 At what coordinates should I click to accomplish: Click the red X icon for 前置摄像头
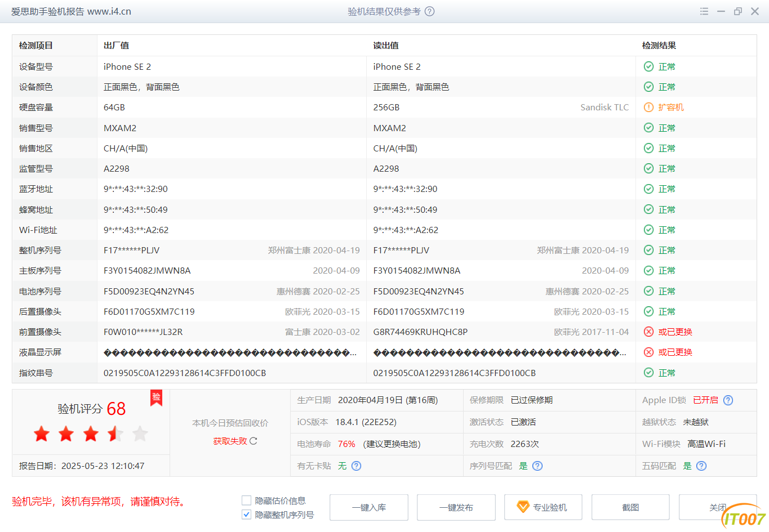(648, 332)
